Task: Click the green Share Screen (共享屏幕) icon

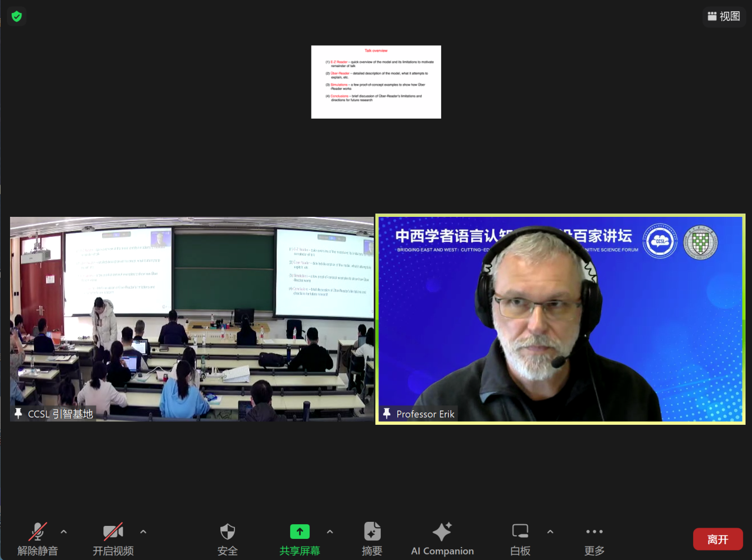Action: tap(300, 532)
